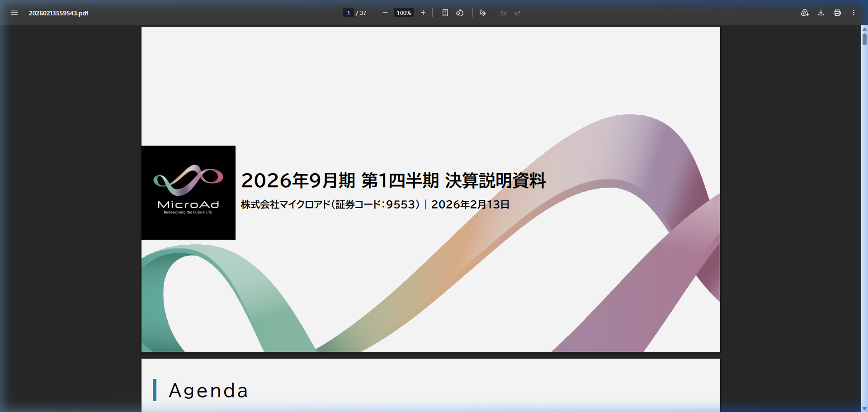Click the Agenda heading on page two
The image size is (868, 412).
tap(208, 390)
